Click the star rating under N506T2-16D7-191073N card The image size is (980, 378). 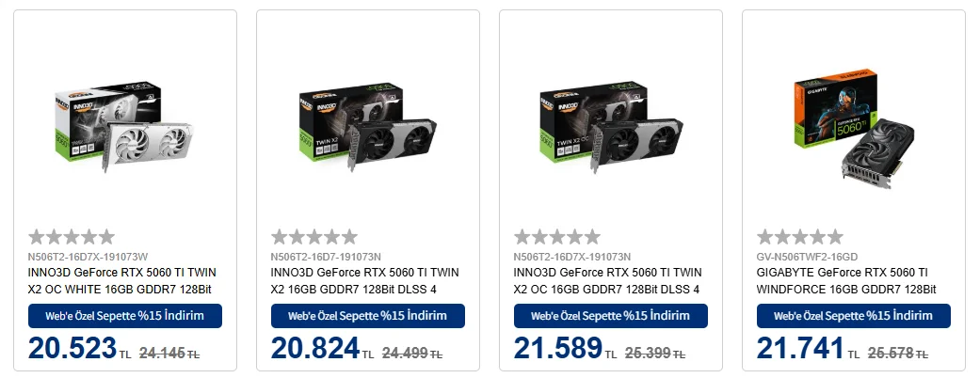pyautogui.click(x=314, y=237)
